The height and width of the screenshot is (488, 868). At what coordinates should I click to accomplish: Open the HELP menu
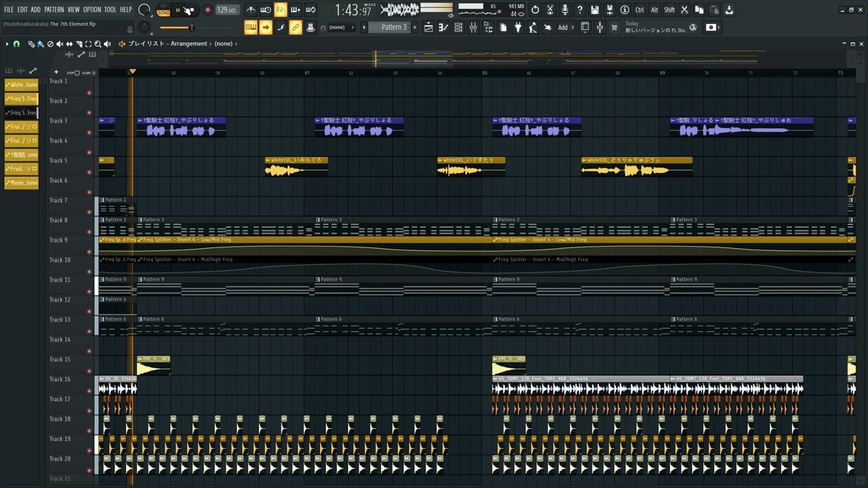[x=126, y=9]
